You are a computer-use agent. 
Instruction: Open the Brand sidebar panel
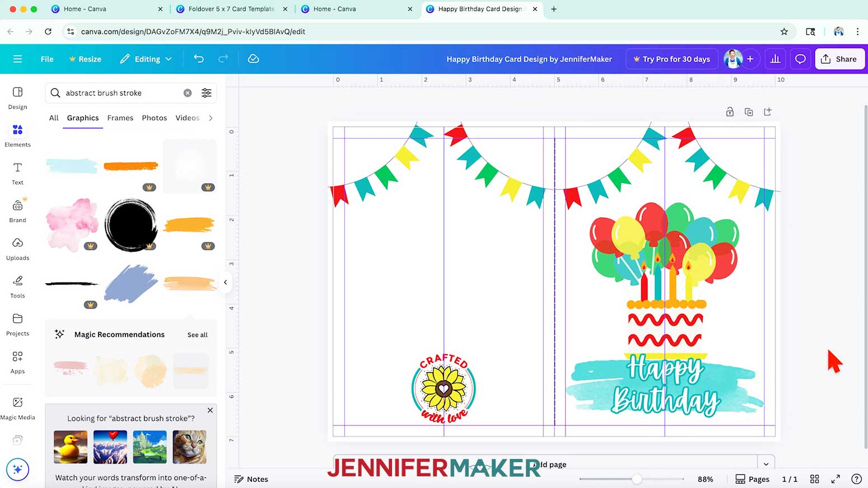[x=17, y=211]
